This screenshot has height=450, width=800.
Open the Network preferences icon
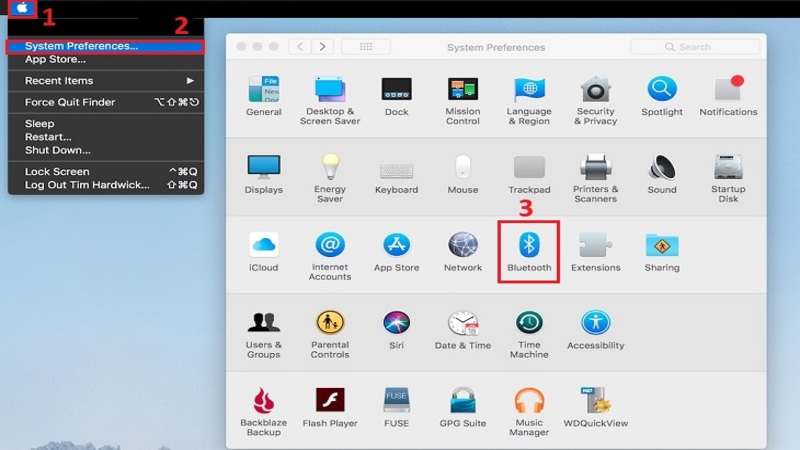[463, 252]
